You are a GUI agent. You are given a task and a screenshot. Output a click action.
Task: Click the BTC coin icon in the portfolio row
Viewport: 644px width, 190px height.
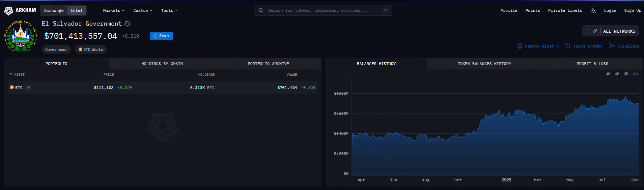pyautogui.click(x=12, y=87)
